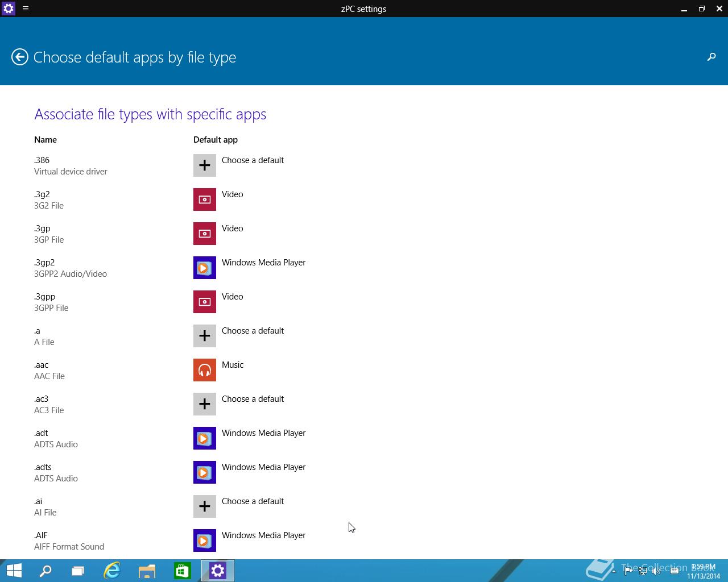Close the zPC settings window
The height and width of the screenshot is (582, 728).
pos(719,9)
